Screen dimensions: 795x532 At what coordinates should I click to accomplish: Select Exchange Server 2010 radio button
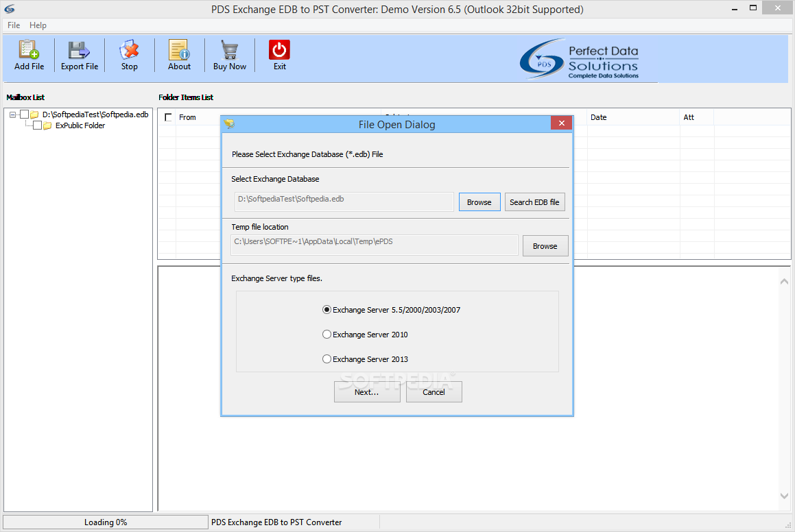coord(327,335)
